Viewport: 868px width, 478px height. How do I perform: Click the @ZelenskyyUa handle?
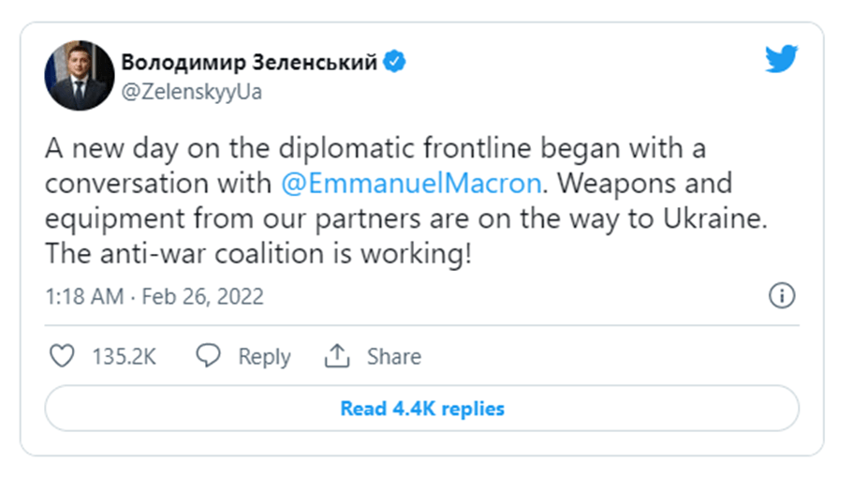(191, 92)
